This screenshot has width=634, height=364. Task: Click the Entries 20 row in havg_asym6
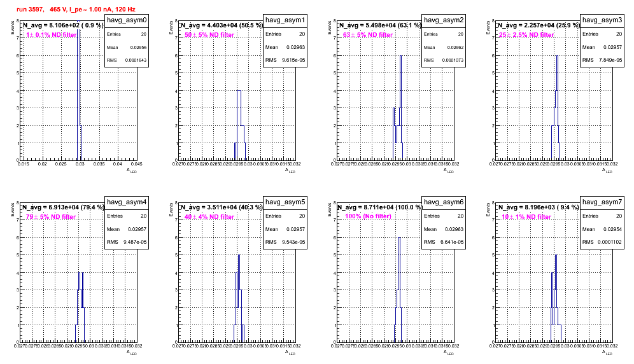444,216
